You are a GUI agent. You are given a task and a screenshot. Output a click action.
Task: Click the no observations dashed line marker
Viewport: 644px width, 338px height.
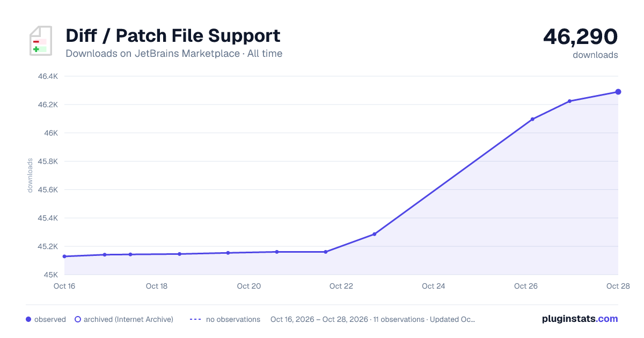(195, 319)
